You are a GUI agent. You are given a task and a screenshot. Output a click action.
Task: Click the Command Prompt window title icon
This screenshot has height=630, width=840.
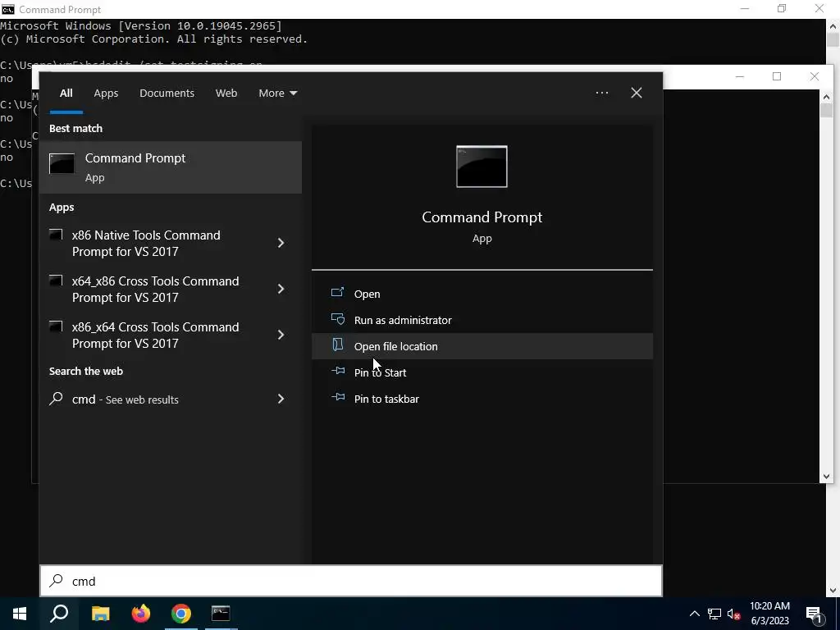(8, 9)
